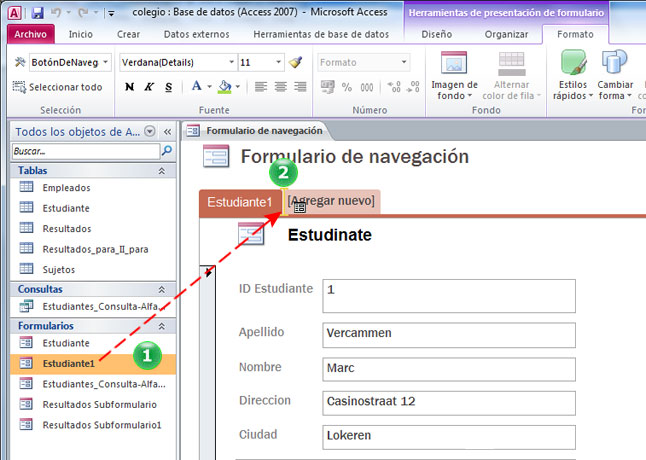Open the Datos externos tab
Viewport: 646px width, 460px height.
coord(197,34)
